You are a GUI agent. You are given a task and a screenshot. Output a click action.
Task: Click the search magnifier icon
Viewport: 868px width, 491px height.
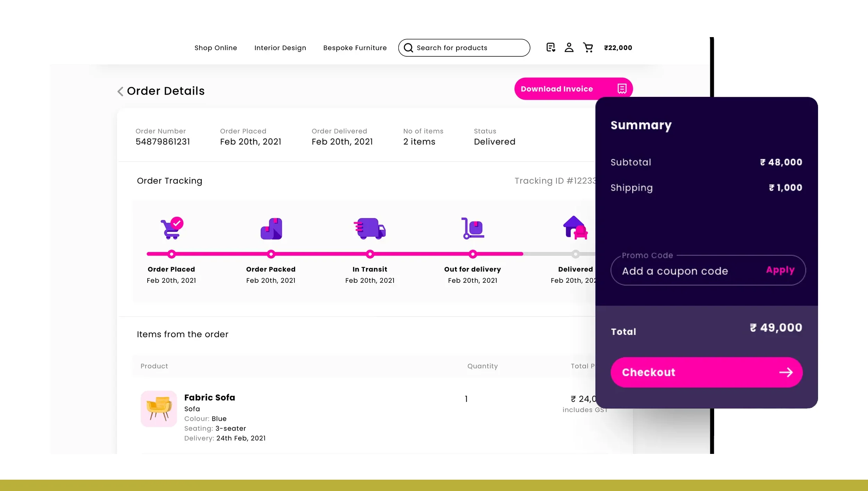[x=408, y=48]
